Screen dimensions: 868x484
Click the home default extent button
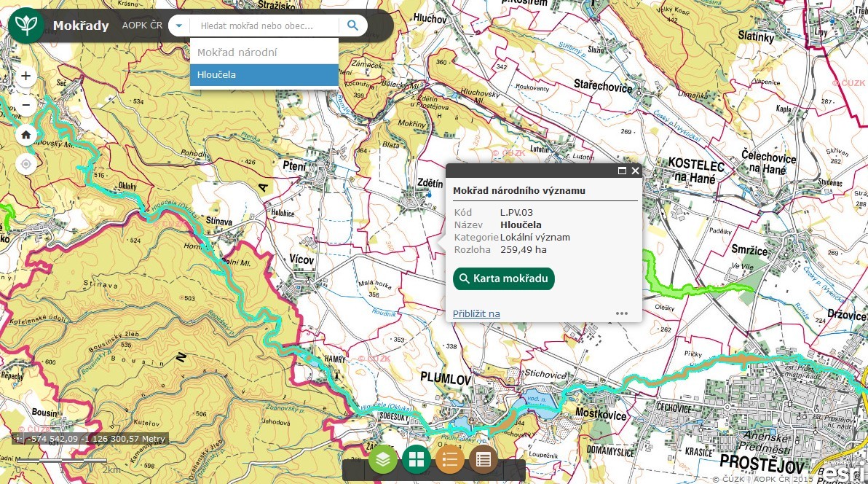[x=26, y=135]
